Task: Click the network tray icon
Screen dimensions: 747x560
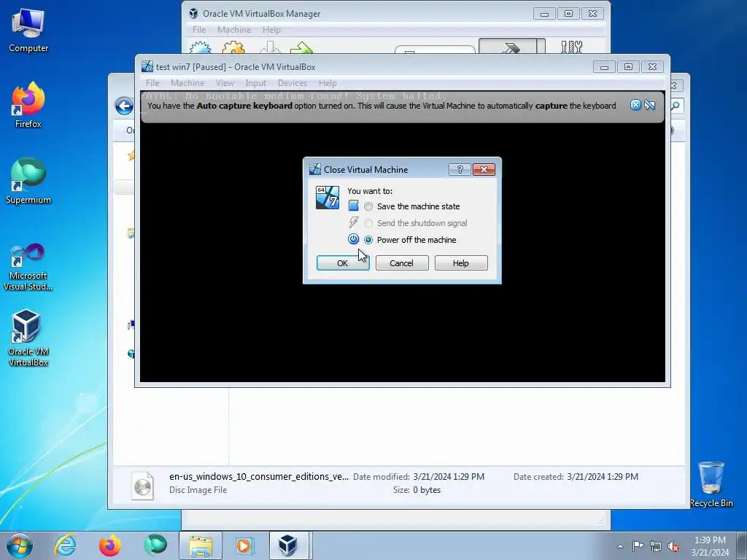Action: [x=656, y=546]
